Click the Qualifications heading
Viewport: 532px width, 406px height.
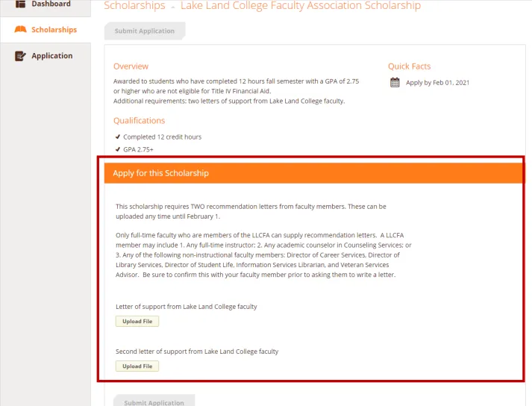point(139,120)
